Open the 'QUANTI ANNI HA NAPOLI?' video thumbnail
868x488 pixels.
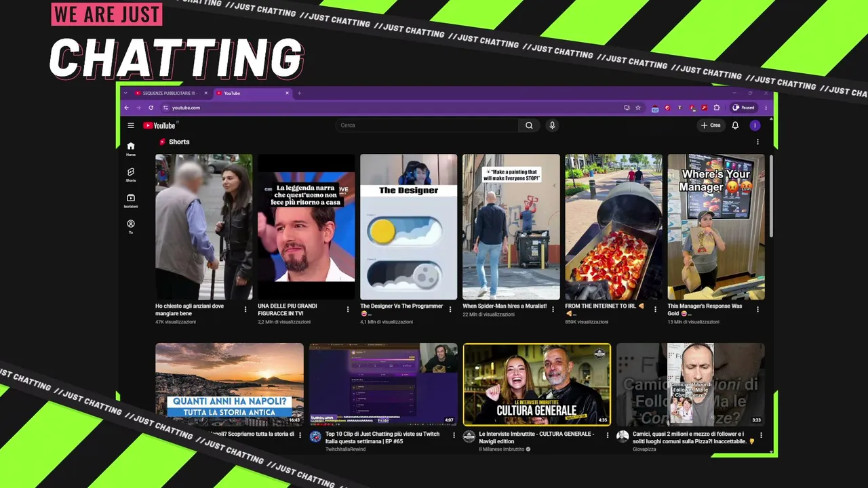(229, 384)
